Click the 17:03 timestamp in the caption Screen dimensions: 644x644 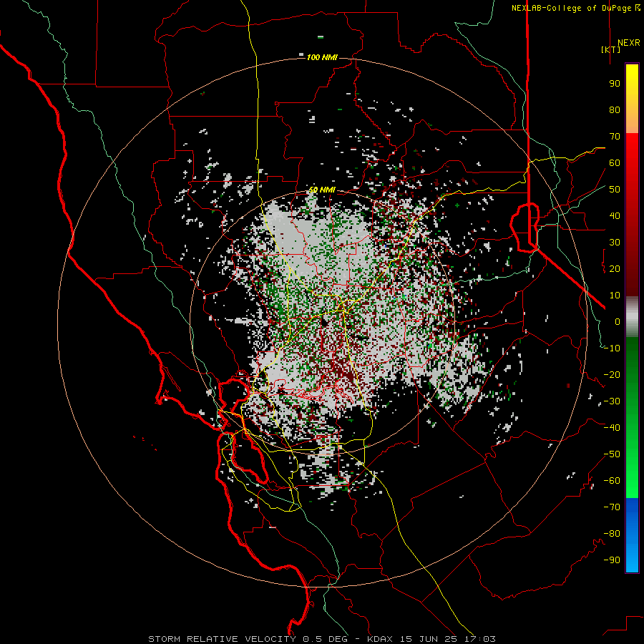(481, 639)
